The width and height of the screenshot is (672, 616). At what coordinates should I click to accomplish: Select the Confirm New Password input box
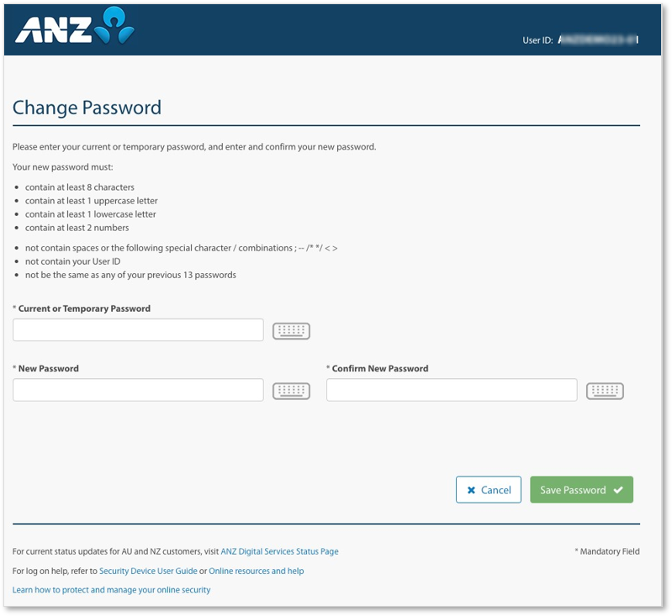click(x=451, y=390)
